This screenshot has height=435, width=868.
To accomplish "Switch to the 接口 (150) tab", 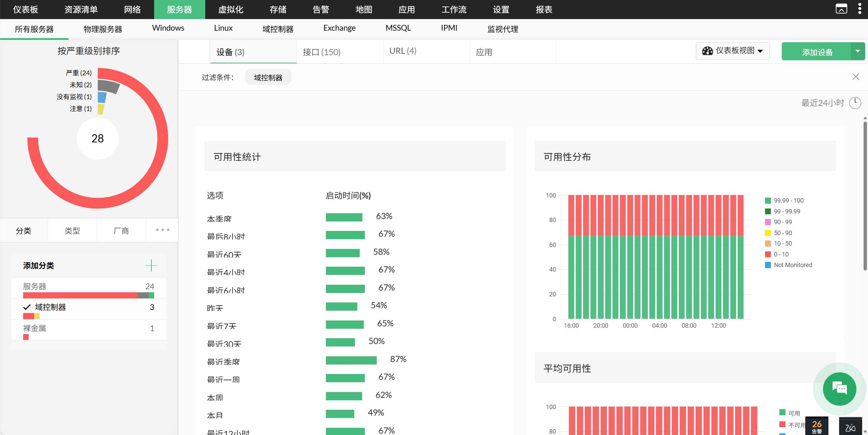I will [x=340, y=52].
